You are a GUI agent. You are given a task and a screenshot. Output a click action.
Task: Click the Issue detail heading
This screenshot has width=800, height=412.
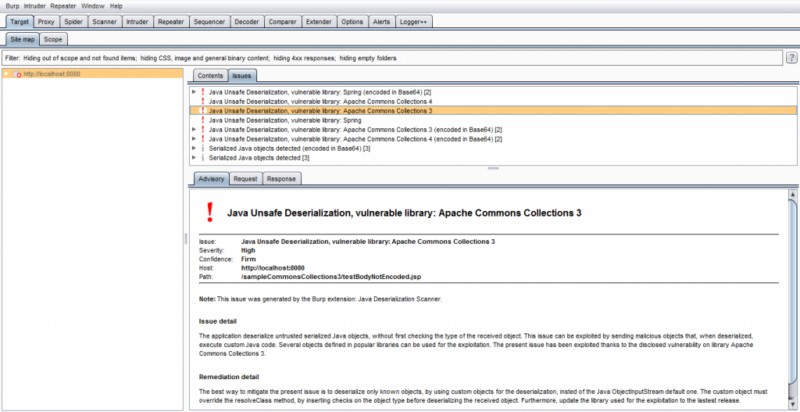(x=218, y=321)
